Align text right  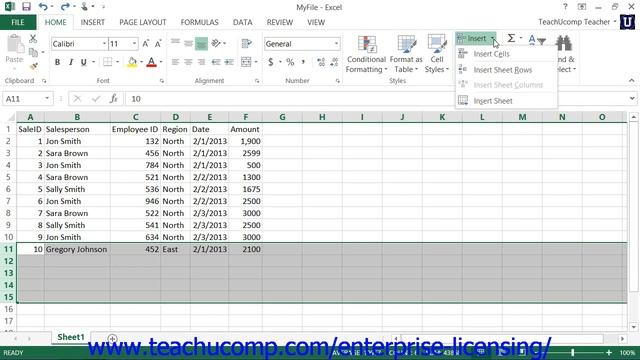coord(201,62)
